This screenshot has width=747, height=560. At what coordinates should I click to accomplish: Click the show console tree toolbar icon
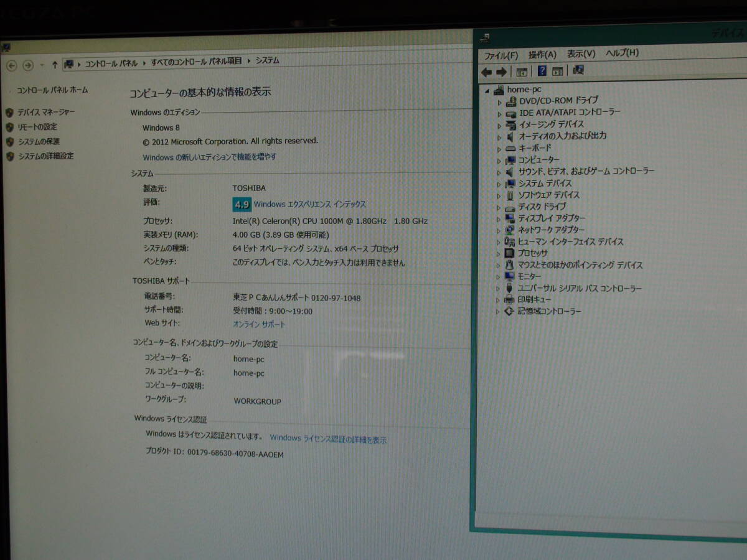(522, 72)
